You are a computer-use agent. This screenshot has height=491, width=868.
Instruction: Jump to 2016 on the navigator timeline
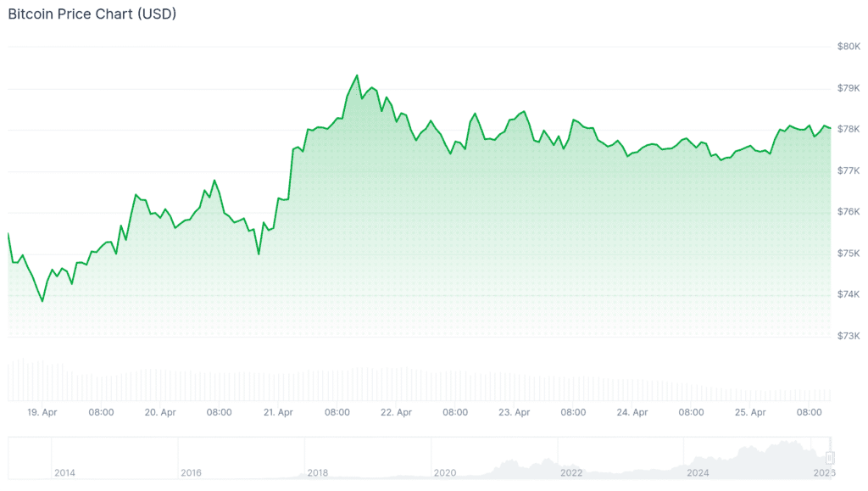[x=191, y=472]
